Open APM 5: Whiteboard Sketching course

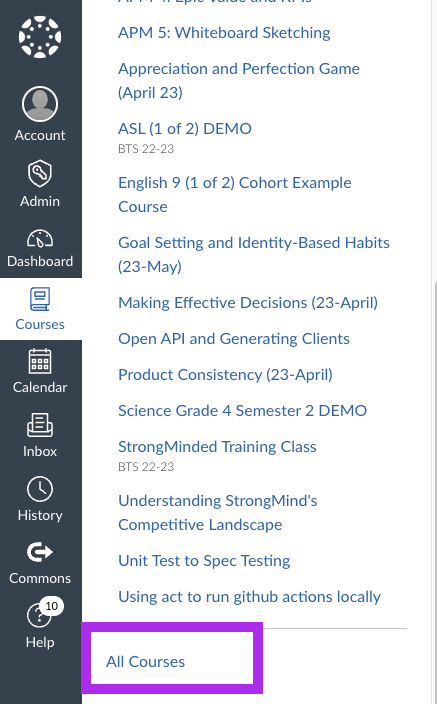[224, 33]
